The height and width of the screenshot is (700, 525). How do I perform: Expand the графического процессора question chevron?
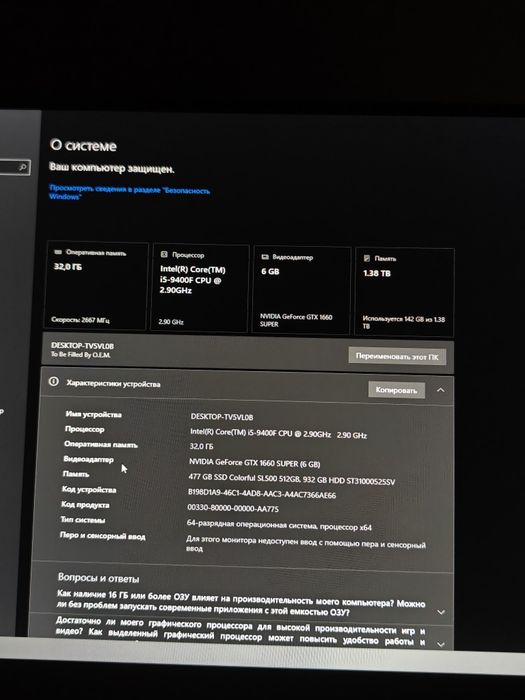(441, 644)
